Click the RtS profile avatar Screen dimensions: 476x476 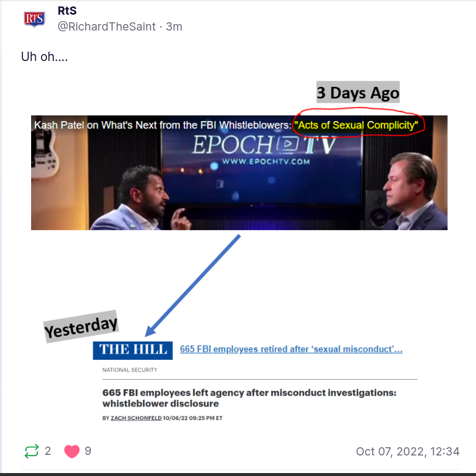[x=35, y=19]
